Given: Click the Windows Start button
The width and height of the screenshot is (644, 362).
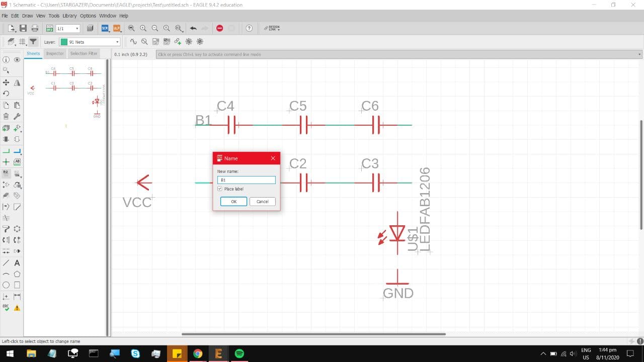Looking at the screenshot, I should [x=9, y=354].
